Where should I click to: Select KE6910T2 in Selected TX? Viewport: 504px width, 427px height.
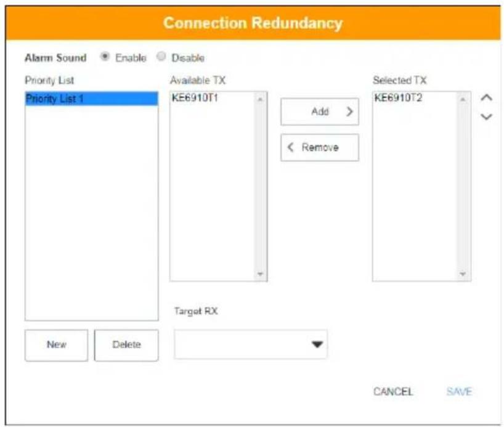click(x=398, y=97)
